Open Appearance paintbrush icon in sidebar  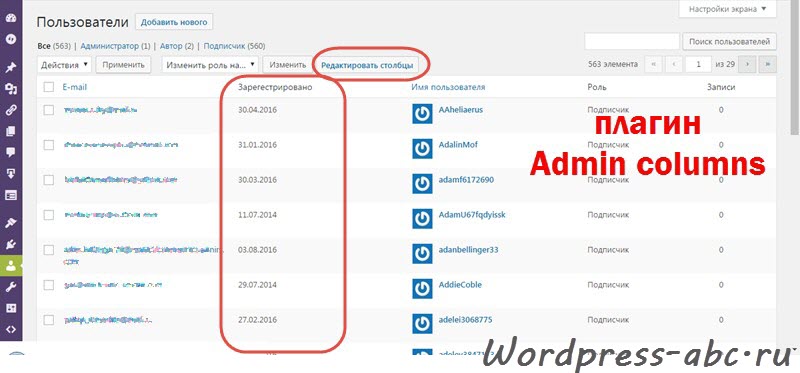point(11,223)
